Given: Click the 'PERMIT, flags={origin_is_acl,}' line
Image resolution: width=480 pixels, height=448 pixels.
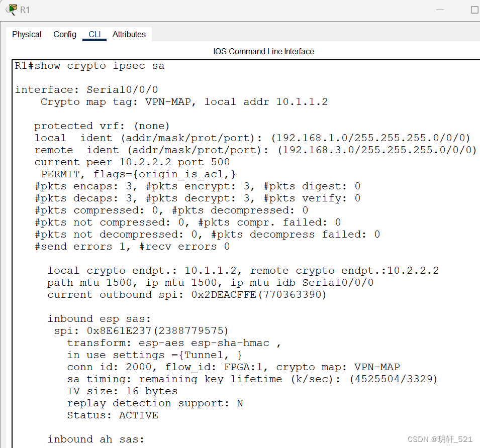Looking at the screenshot, I should (138, 174).
